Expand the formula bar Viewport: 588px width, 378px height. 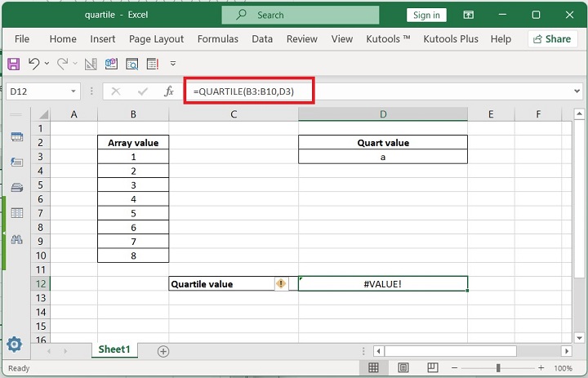pos(577,92)
